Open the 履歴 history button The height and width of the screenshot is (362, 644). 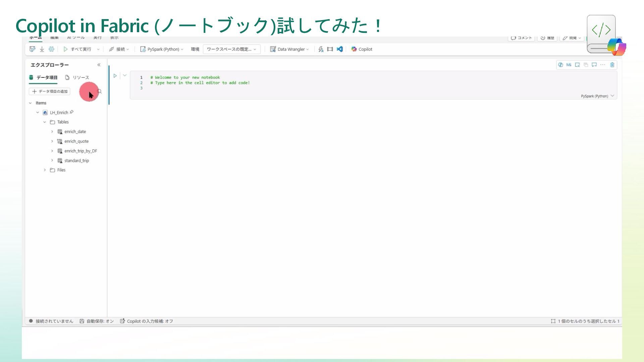(547, 38)
